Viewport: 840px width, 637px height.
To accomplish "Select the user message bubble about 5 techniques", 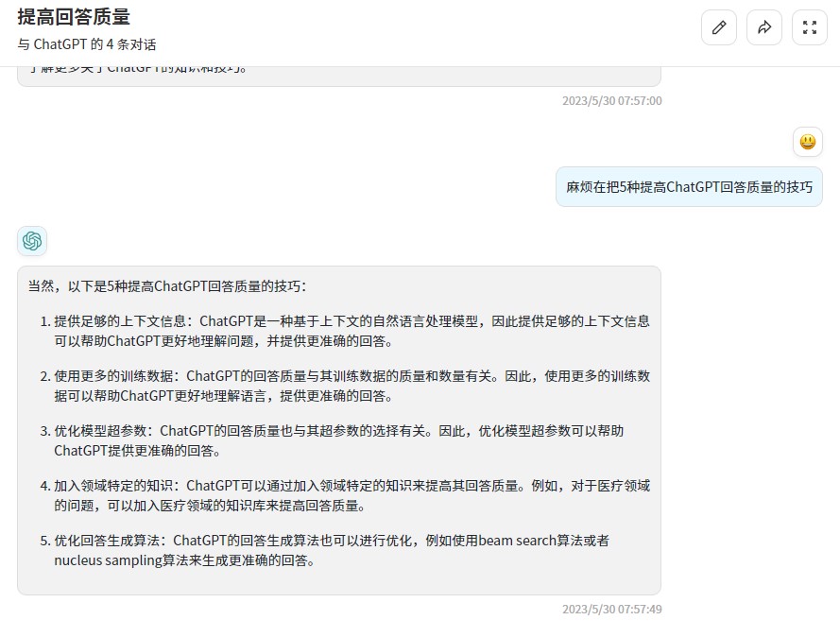I will pyautogui.click(x=688, y=187).
